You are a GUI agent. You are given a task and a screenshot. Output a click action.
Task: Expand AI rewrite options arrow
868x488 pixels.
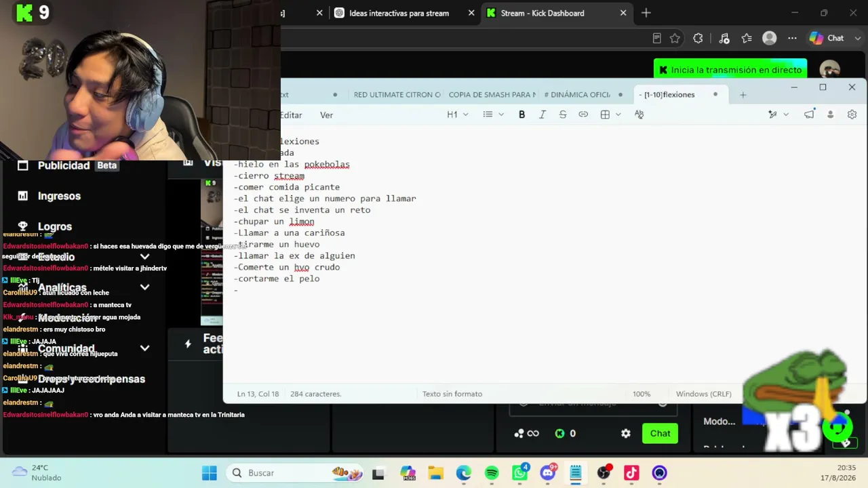tap(786, 115)
